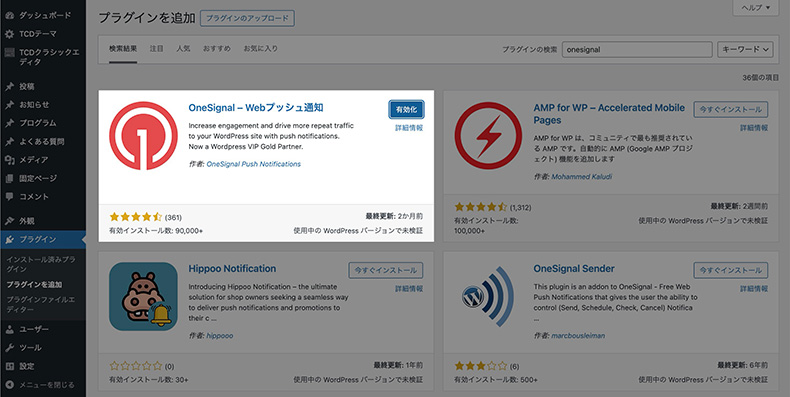Click the プラグインのアップロード button
Screen dimensions: 790x397
tap(247, 18)
